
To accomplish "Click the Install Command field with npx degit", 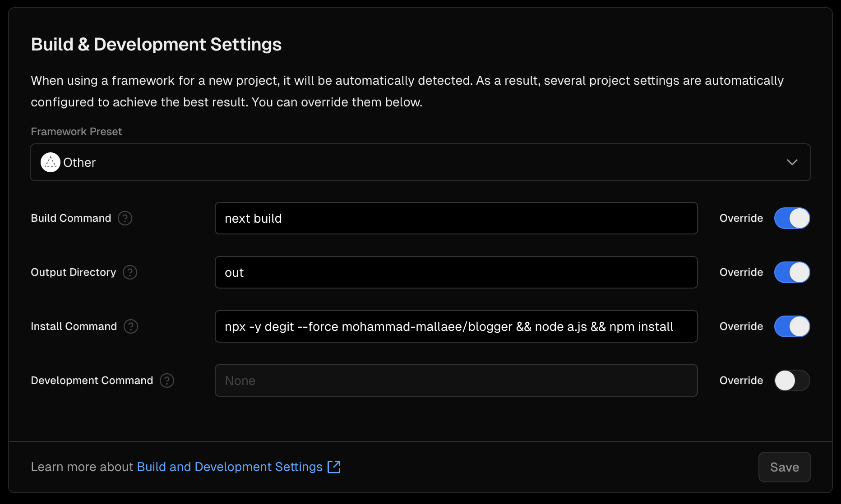I will coord(456,326).
